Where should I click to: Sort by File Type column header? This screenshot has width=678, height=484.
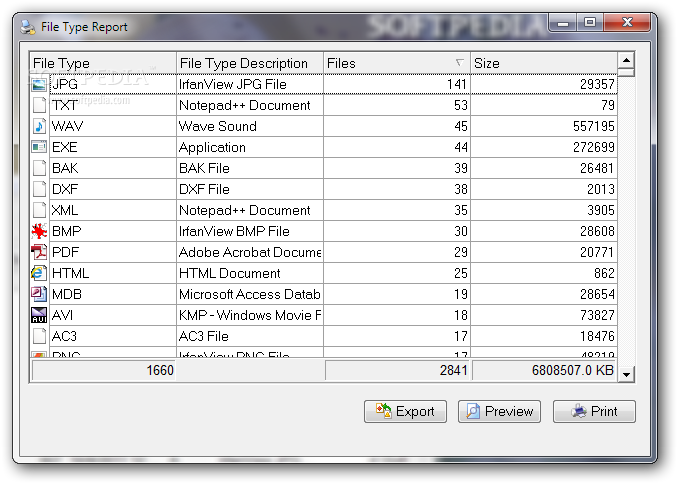[x=103, y=63]
